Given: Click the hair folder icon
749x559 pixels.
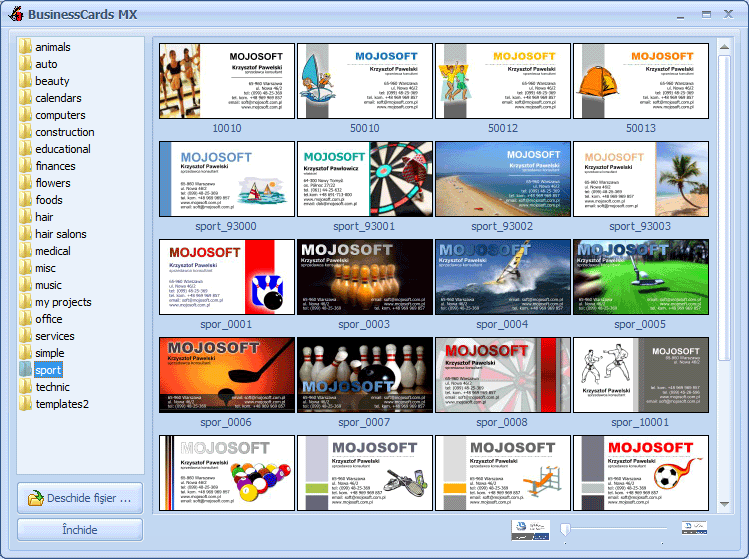Looking at the screenshot, I should 25,217.
